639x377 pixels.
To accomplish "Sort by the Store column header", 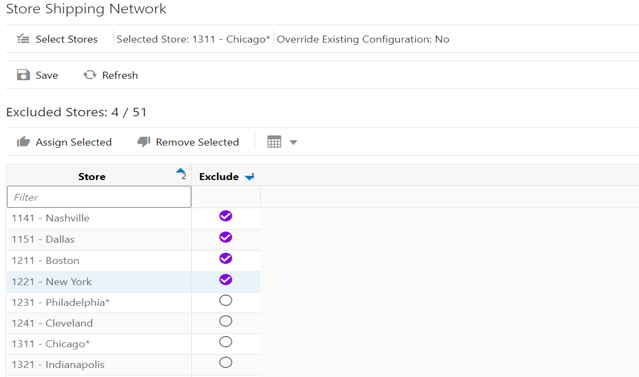I will 92,176.
